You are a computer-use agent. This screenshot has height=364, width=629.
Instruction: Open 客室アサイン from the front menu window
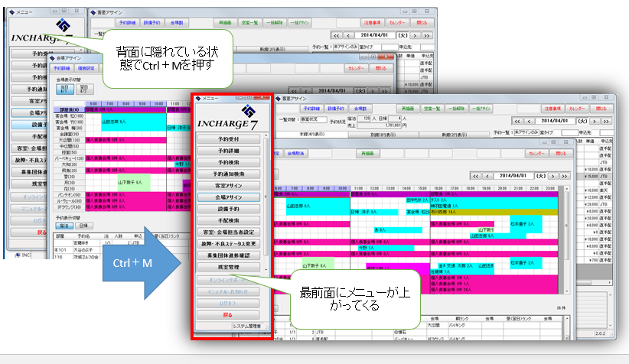(228, 186)
